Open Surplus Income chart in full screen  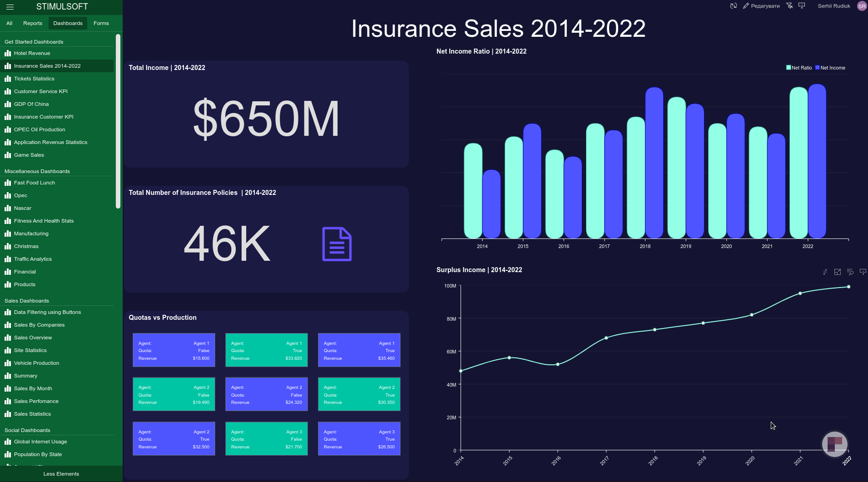(838, 272)
